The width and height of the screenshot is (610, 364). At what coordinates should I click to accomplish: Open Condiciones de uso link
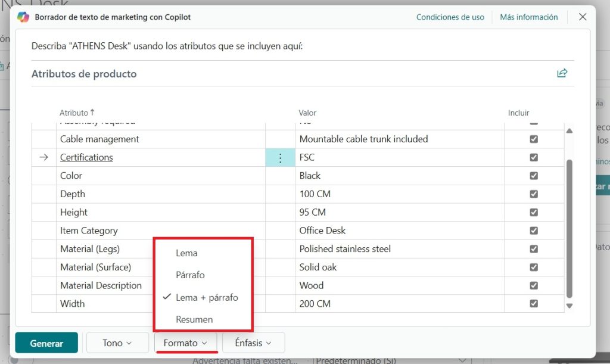(x=450, y=17)
